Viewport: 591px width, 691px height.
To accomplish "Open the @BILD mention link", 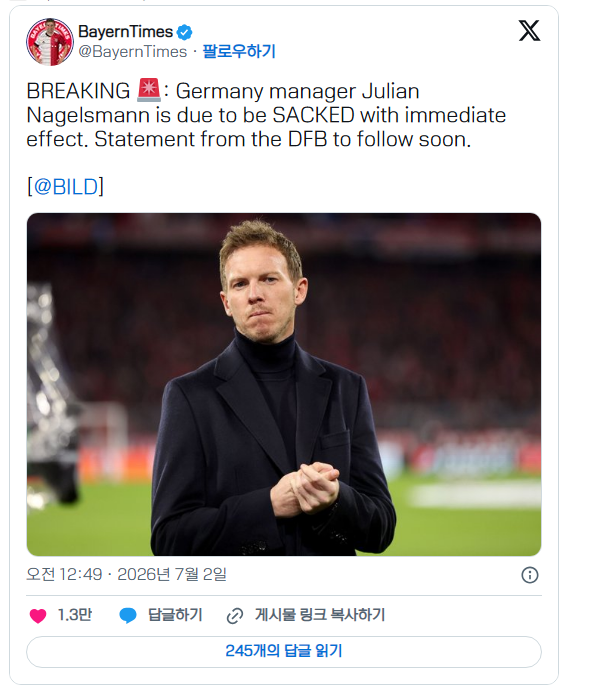I will (x=66, y=187).
